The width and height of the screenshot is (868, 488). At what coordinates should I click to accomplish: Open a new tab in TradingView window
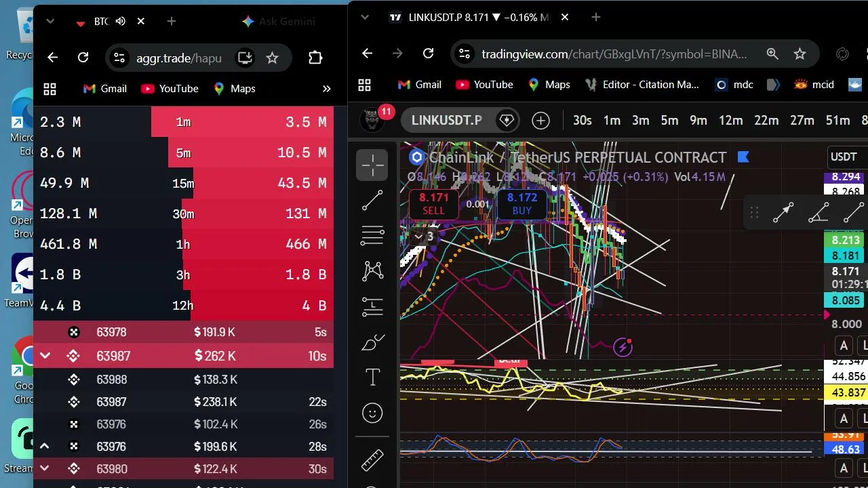point(596,17)
